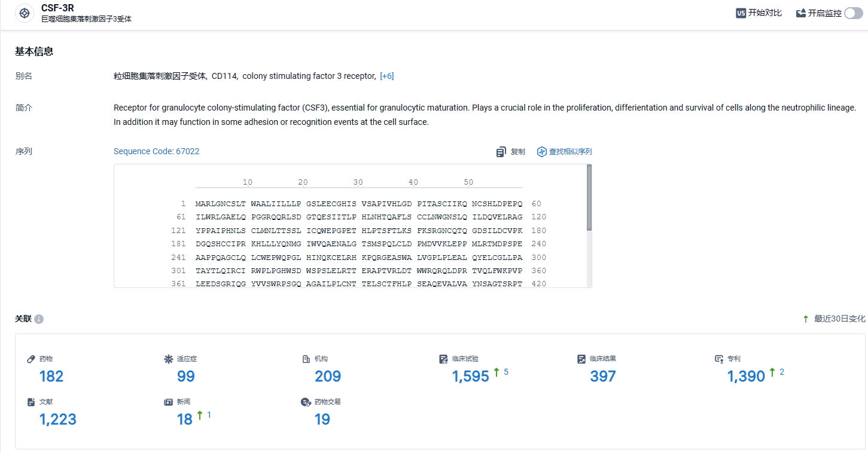Click the CSF-3R target icon
This screenshot has height=453, width=868.
pyautogui.click(x=25, y=13)
